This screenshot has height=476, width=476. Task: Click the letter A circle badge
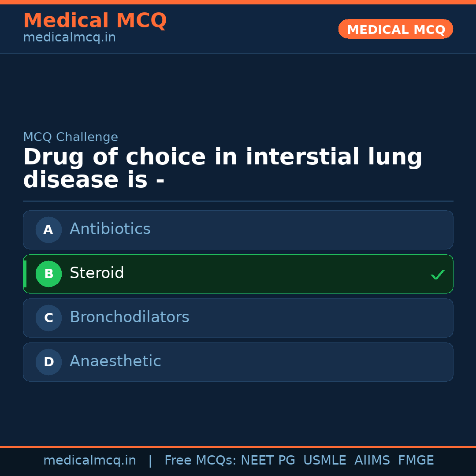coord(48,230)
